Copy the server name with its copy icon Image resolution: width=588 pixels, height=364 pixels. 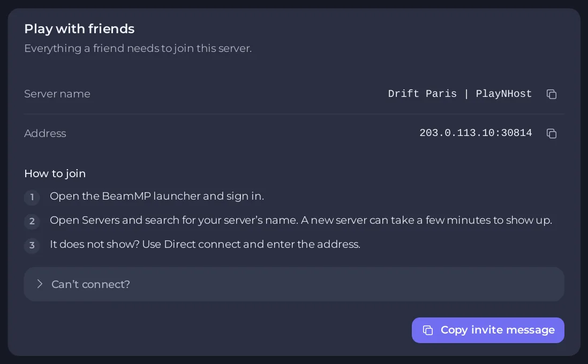click(x=551, y=94)
